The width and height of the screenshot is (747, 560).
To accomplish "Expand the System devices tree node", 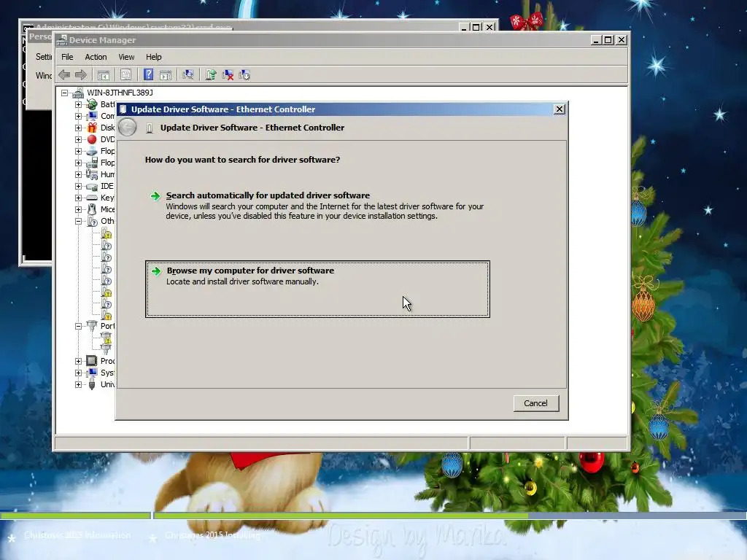I will (x=78, y=373).
